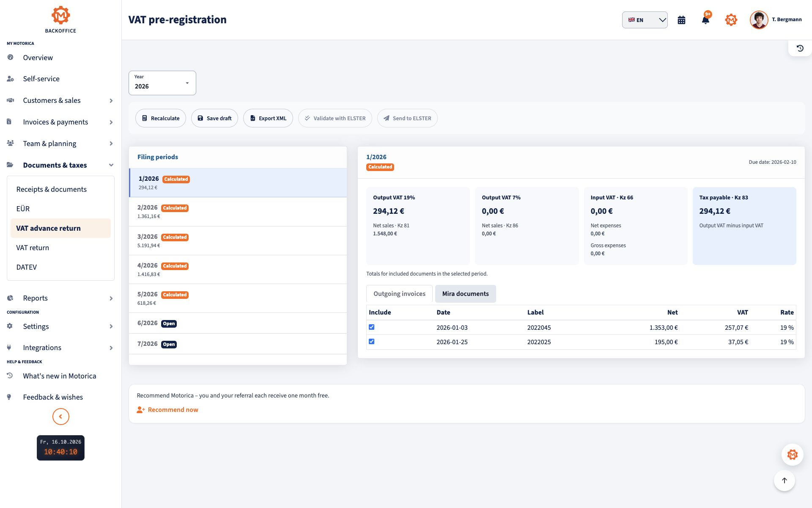Uncheck include for document 2022045

[371, 327]
